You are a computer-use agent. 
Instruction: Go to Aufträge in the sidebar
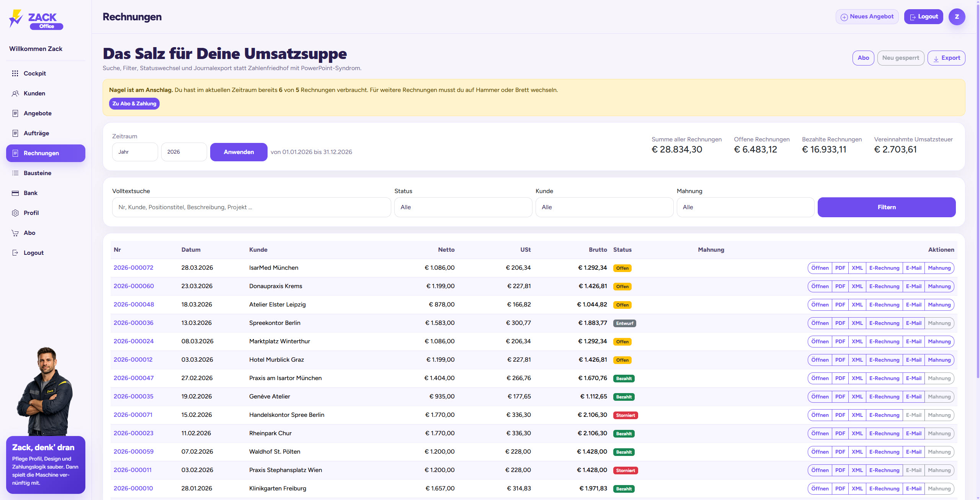pos(36,133)
